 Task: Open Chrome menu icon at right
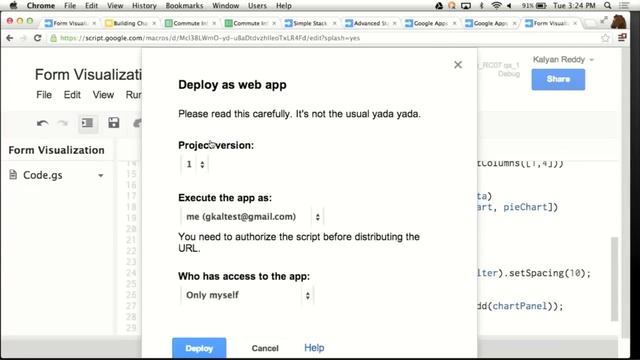coord(622,38)
